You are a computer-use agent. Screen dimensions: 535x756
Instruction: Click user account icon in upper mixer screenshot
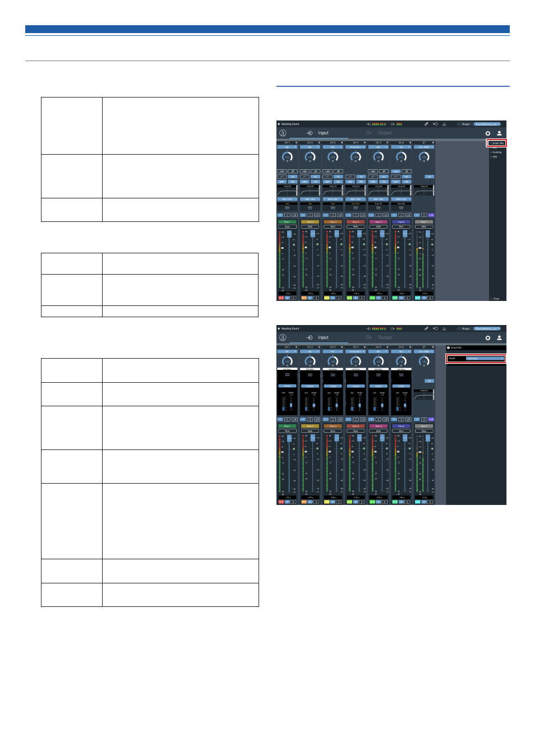coord(499,133)
